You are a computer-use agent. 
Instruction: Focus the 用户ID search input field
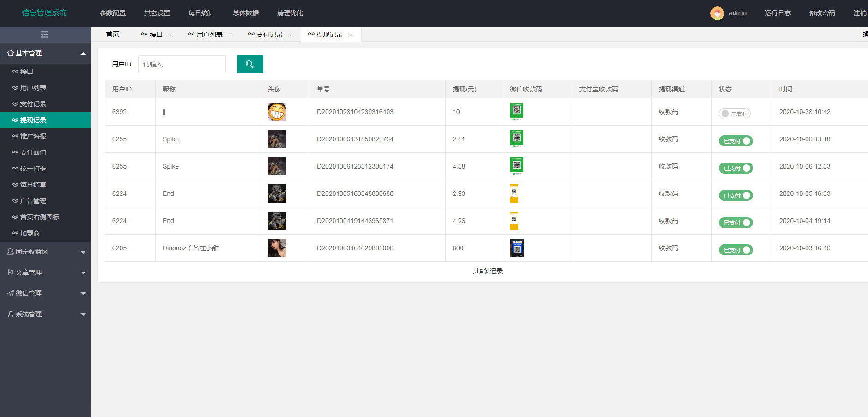(x=182, y=64)
